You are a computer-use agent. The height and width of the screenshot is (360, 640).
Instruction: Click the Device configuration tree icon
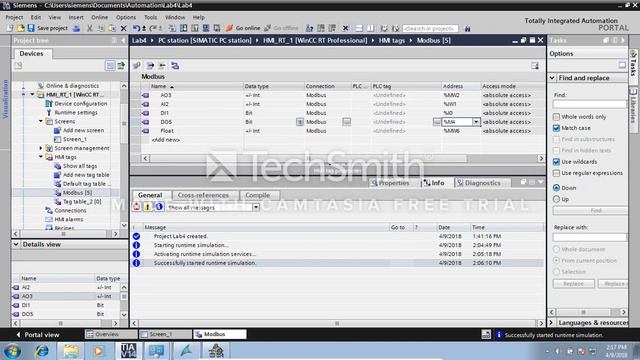coord(49,104)
